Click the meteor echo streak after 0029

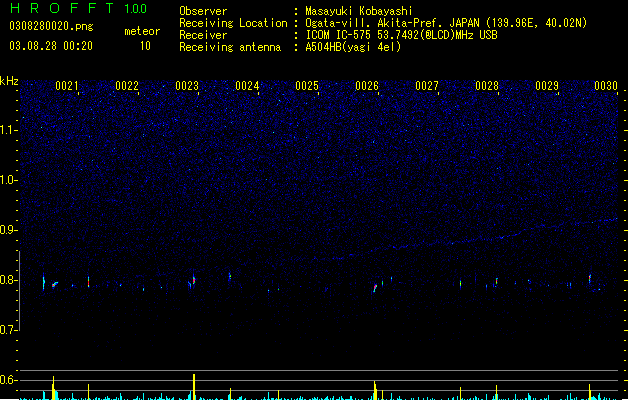[x=590, y=278]
